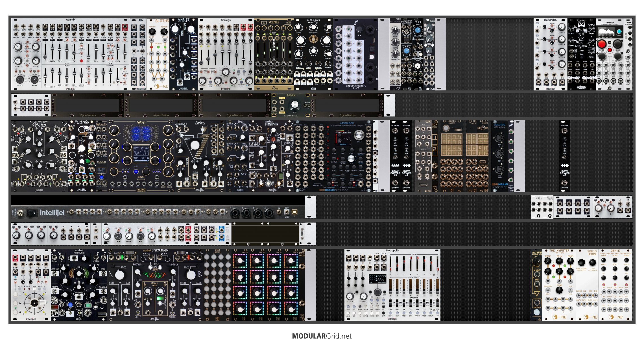Select the Make Noise Maths module
This screenshot has height=342, width=644.
click(40, 156)
